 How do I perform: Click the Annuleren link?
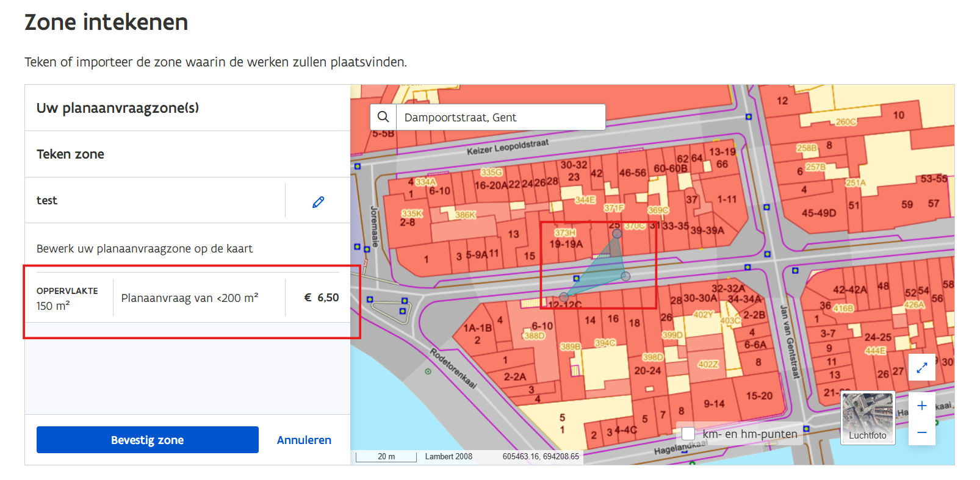click(304, 440)
